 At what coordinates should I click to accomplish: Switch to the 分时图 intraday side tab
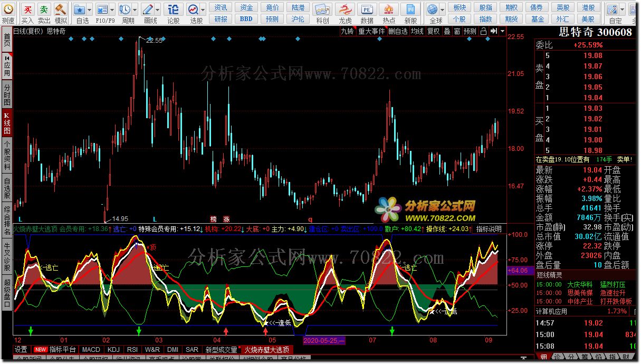tap(7, 94)
